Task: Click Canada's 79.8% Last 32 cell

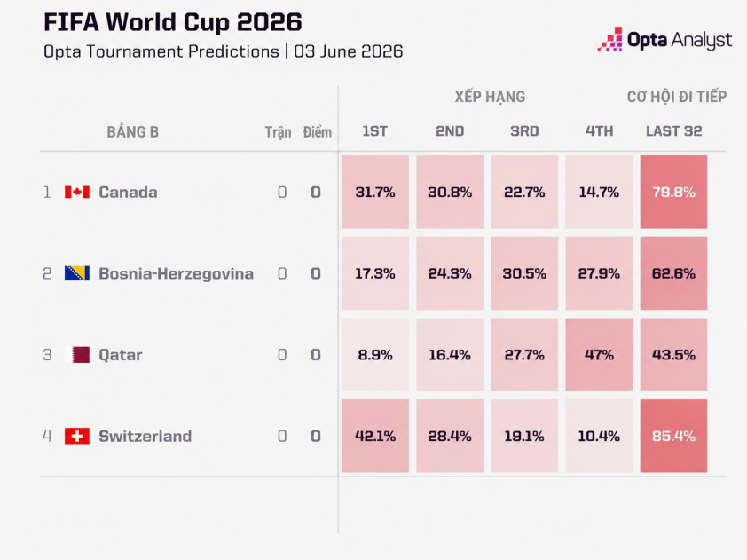Action: tap(673, 192)
